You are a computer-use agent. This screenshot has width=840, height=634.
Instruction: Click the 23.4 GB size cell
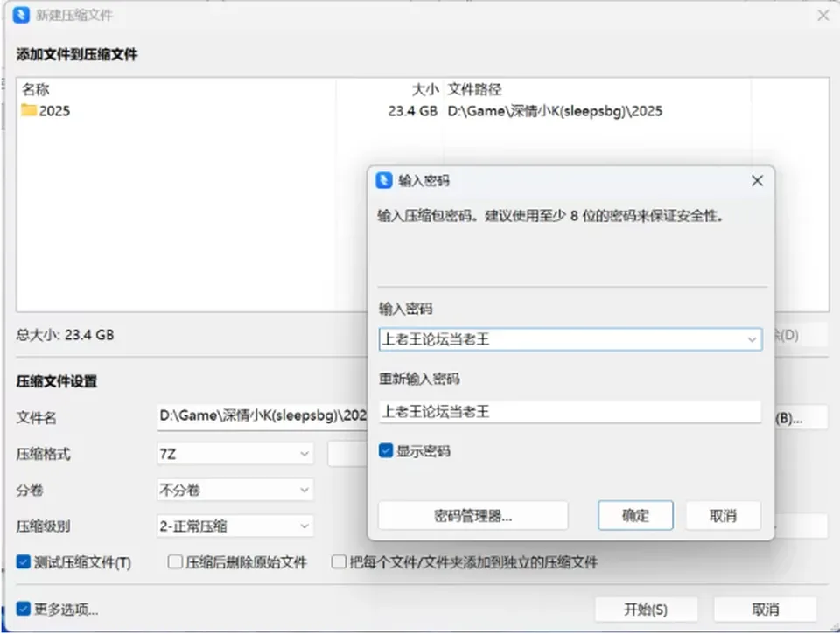412,111
